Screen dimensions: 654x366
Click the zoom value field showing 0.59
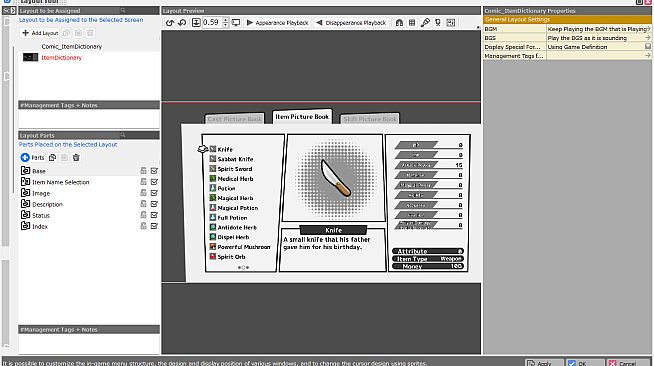tap(211, 23)
